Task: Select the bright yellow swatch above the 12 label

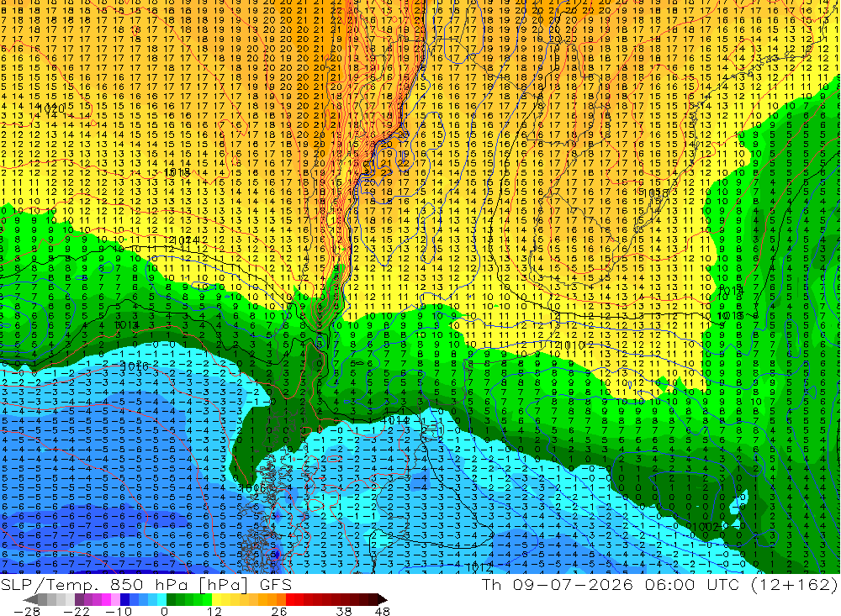Action: point(216,599)
